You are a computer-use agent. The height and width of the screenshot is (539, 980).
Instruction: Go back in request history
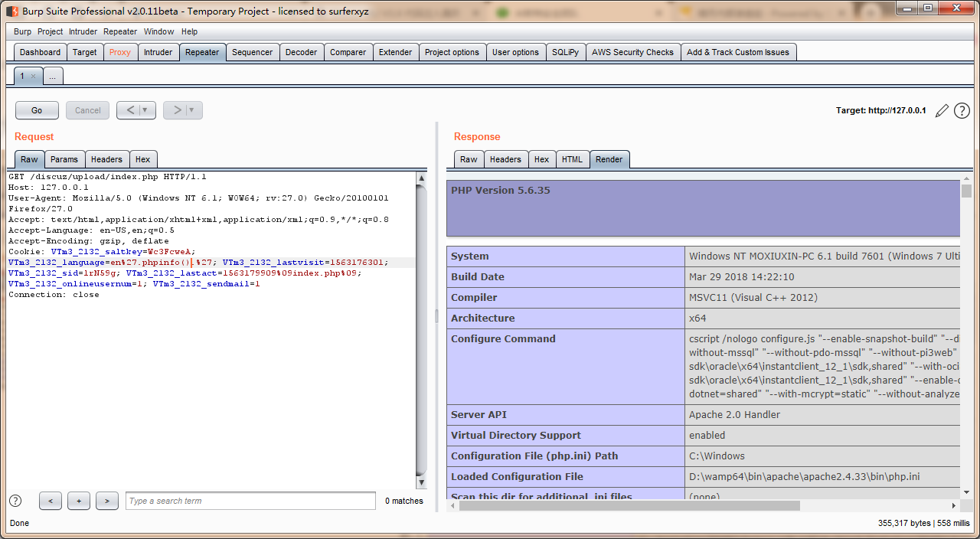click(x=129, y=110)
